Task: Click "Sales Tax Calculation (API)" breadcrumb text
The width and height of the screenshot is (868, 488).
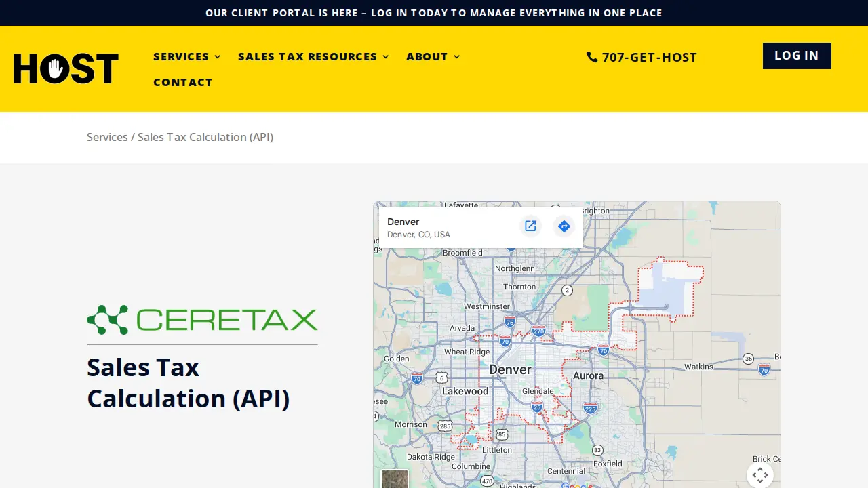Action: pos(205,137)
